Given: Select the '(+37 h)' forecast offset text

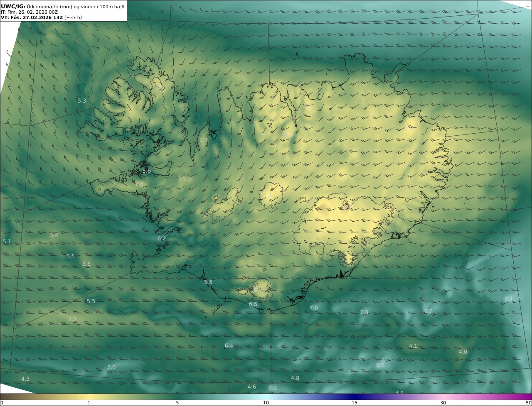Looking at the screenshot, I should [x=73, y=17].
